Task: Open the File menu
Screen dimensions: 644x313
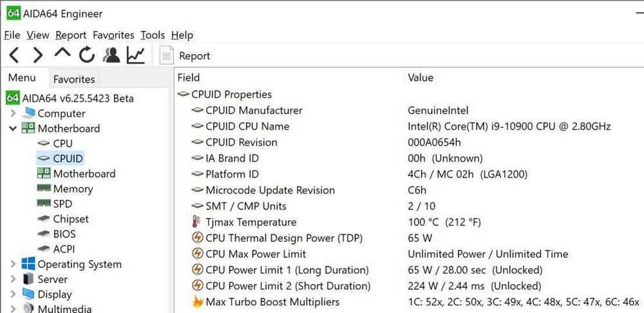Action: 12,35
